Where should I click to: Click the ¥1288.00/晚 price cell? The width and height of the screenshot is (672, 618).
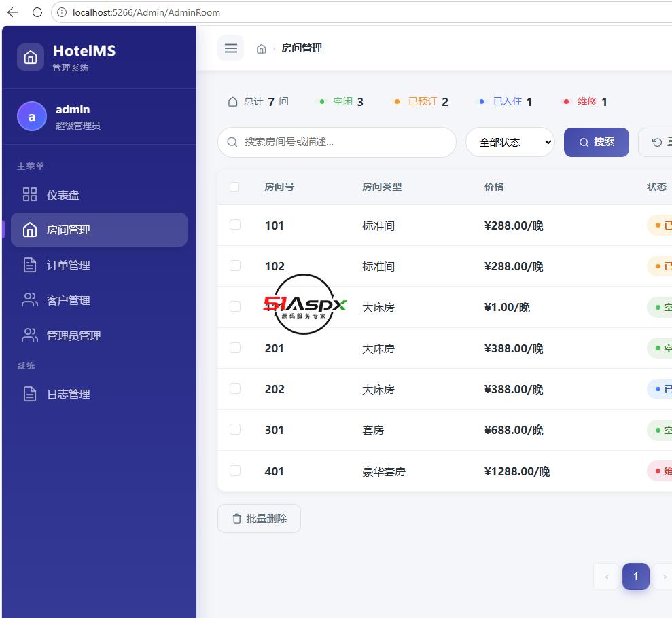coord(517,471)
